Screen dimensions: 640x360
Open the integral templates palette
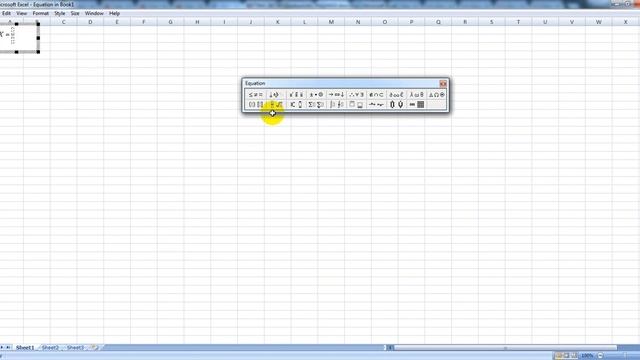(336, 105)
